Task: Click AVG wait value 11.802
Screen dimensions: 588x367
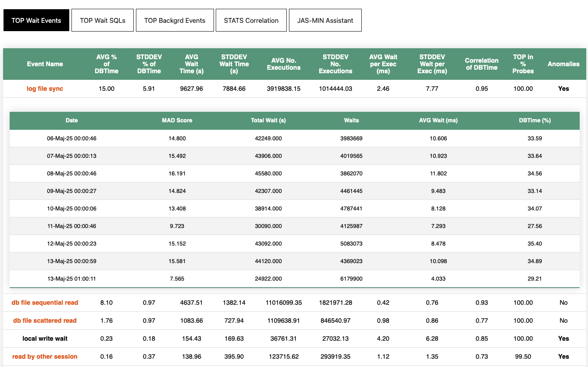Action: [x=438, y=174]
